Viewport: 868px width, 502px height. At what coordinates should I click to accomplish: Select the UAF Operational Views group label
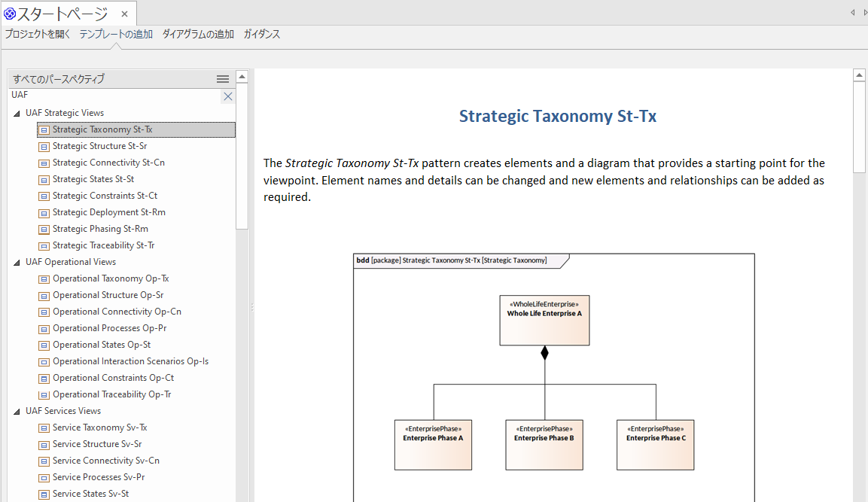[71, 263]
